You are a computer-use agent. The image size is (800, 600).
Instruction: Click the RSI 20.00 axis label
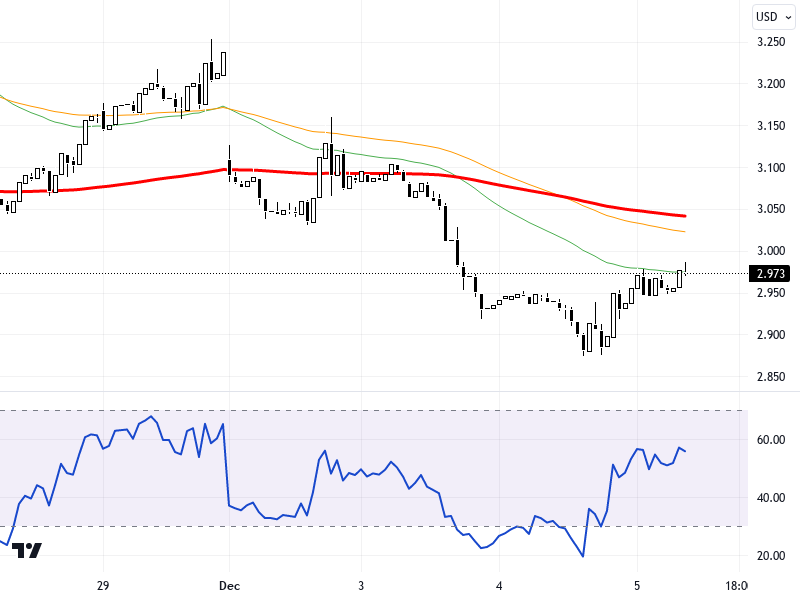(771, 556)
